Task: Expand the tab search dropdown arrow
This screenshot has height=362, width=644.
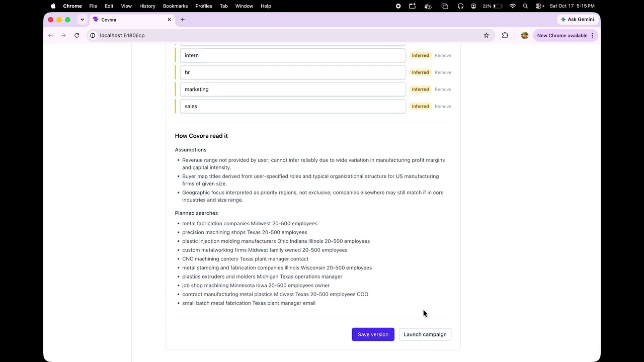Action: point(82,20)
